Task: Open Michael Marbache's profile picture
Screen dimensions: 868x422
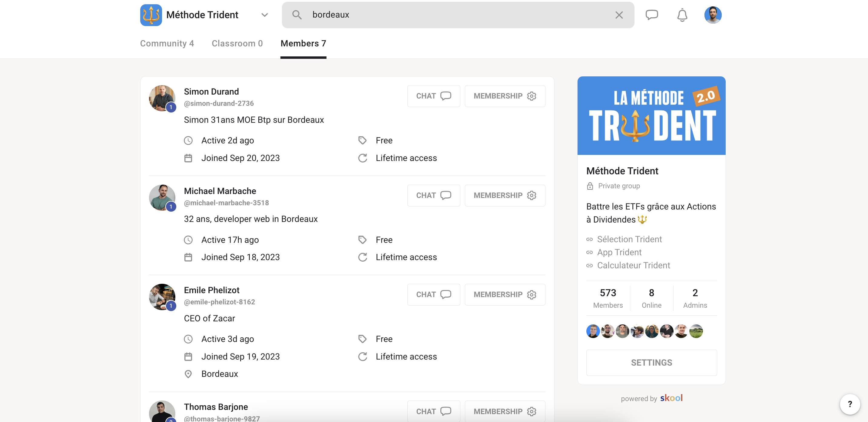Action: pyautogui.click(x=162, y=198)
